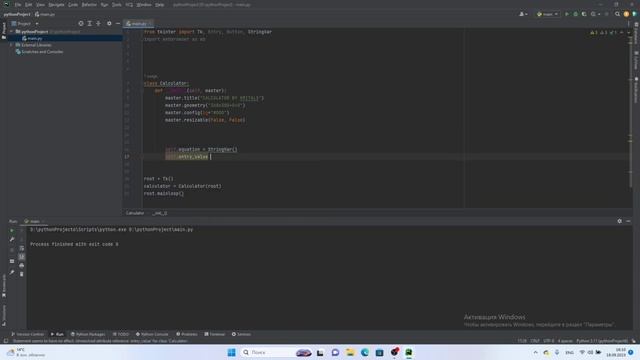Open the Version Control tool window

pos(27,334)
